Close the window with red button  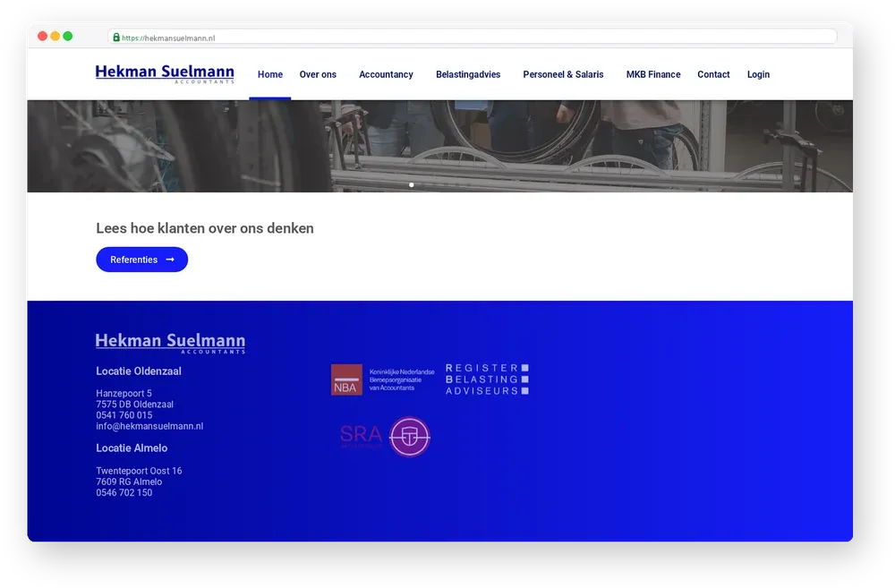point(42,36)
